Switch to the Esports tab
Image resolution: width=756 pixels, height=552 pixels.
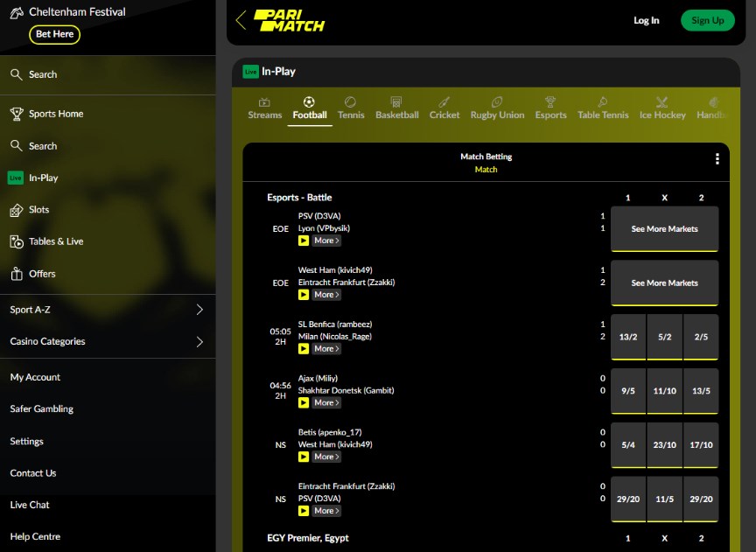tap(550, 108)
